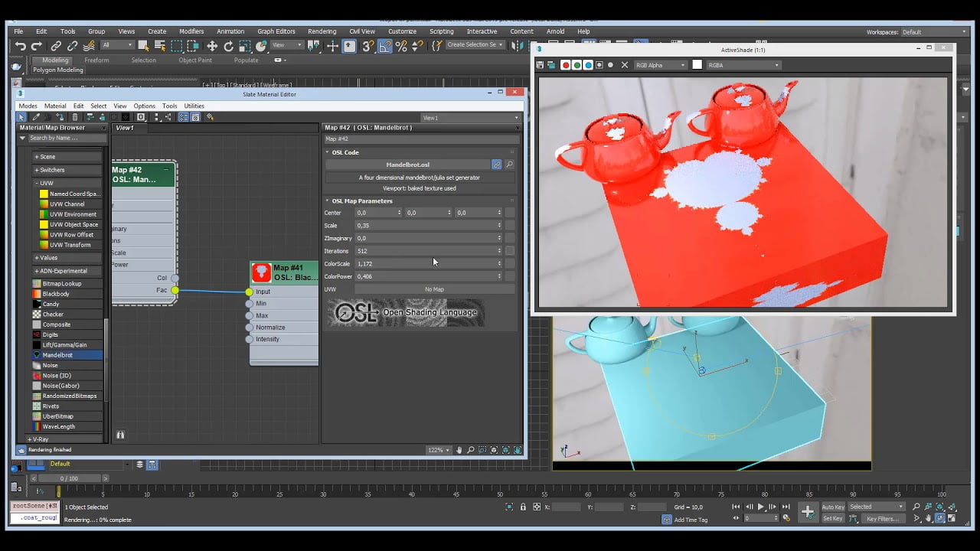Switch to the Freeform ribbon tab

96,60
